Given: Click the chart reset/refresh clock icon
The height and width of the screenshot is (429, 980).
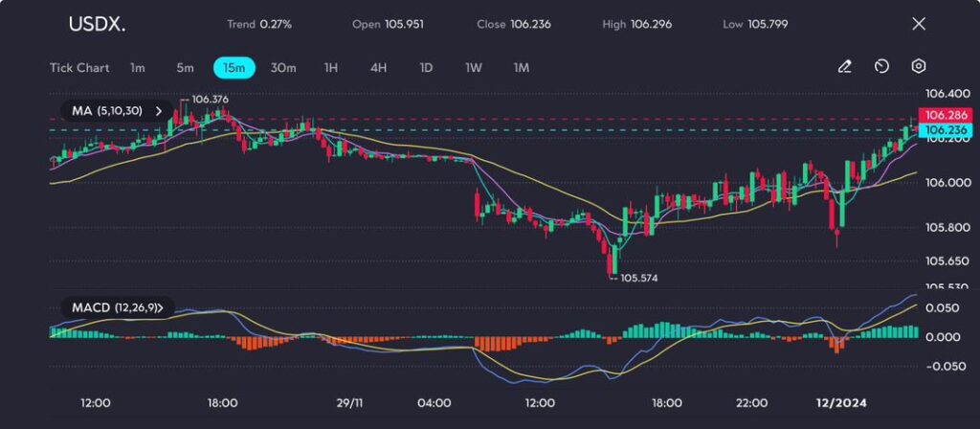Looking at the screenshot, I should 881,67.
